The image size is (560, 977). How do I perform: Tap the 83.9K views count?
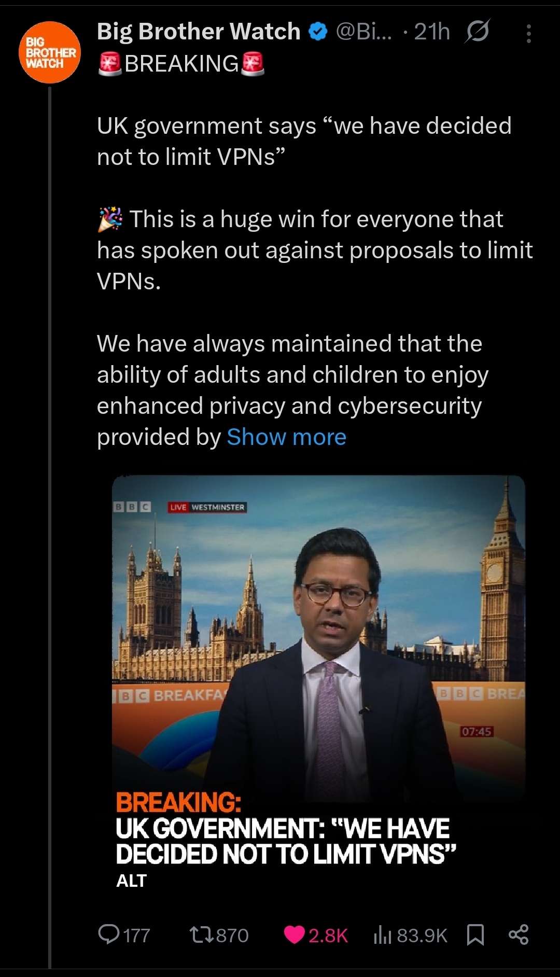click(x=422, y=936)
